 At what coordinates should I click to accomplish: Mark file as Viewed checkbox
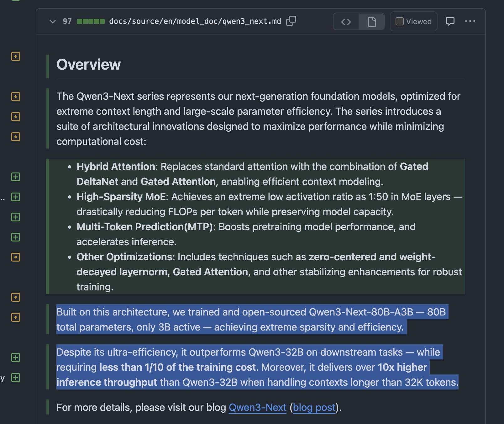click(399, 21)
